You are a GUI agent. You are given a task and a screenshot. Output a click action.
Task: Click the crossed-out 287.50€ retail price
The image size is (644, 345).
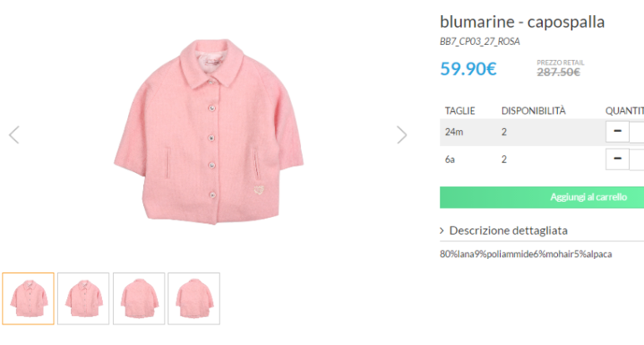tap(559, 73)
